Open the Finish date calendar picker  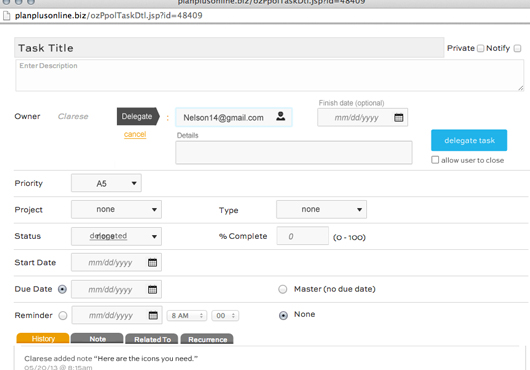click(399, 118)
